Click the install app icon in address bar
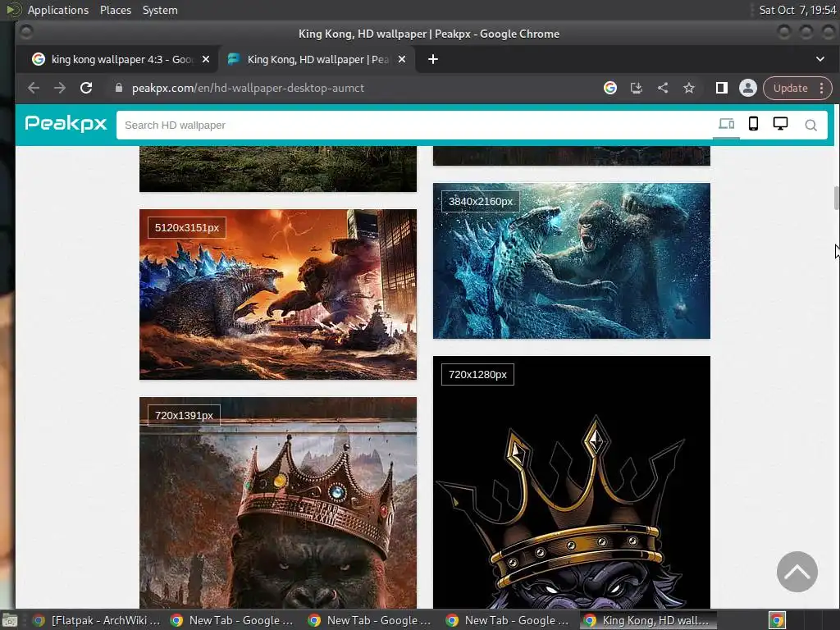The height and width of the screenshot is (630, 840). tap(637, 88)
